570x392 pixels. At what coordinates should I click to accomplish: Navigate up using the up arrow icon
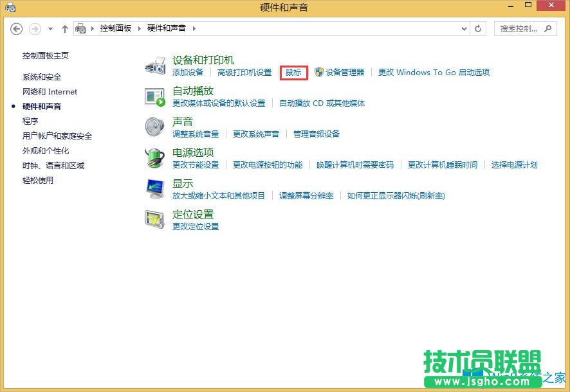coord(65,28)
